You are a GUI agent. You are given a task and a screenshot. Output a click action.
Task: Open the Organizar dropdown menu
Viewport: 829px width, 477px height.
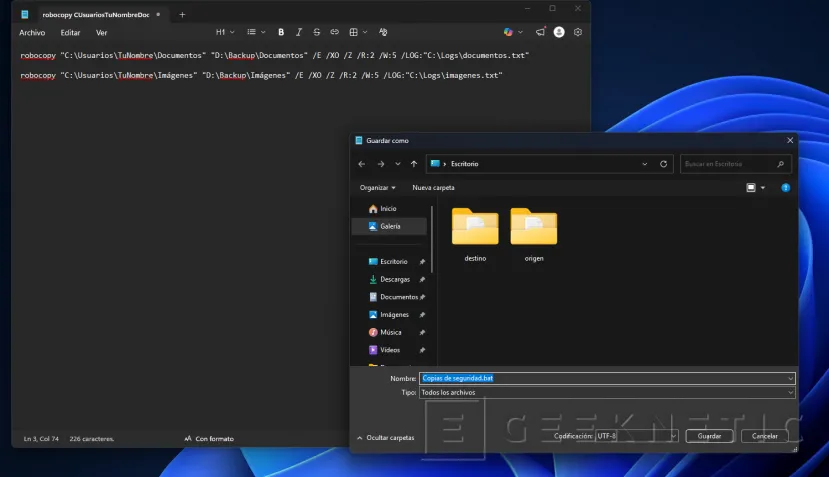(x=377, y=188)
